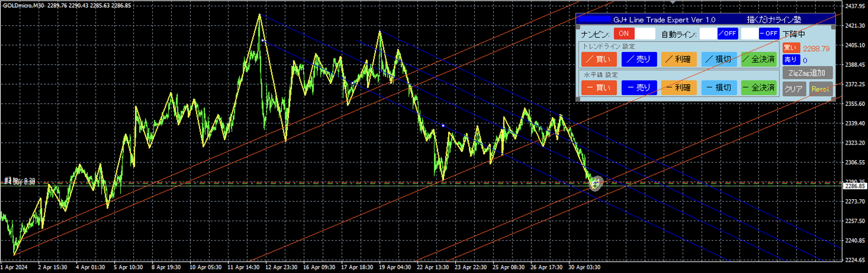The image size is (868, 273).
Task: Click the 2224.65 price axis label
Action: (x=855, y=260)
